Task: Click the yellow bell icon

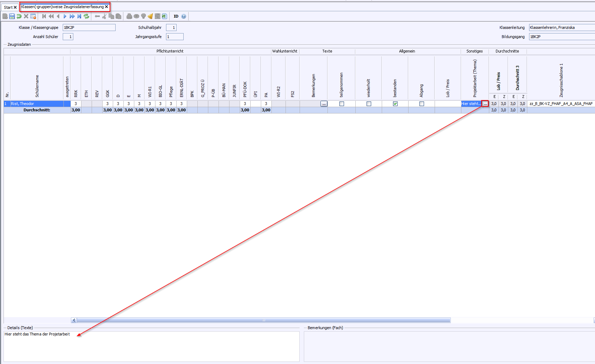Action: [151, 16]
